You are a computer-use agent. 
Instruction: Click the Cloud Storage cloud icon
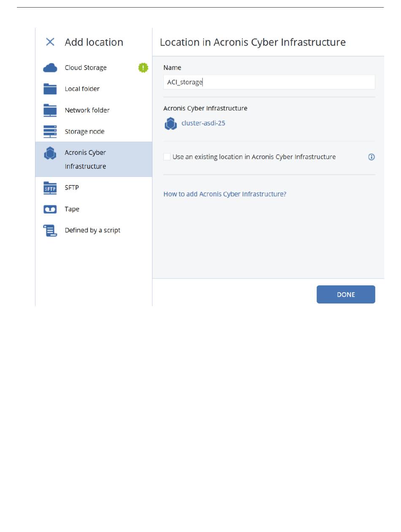point(50,68)
